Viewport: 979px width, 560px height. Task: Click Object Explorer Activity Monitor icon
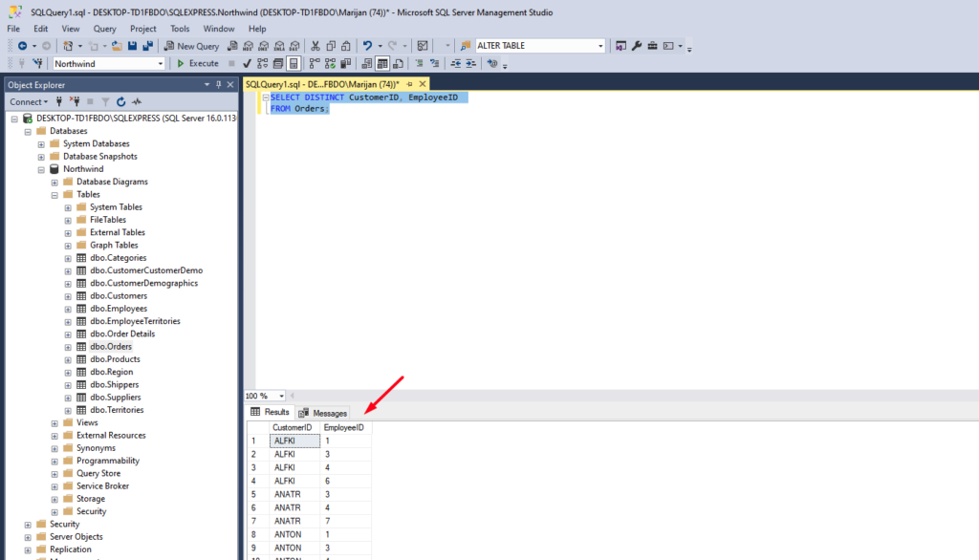[x=137, y=101]
